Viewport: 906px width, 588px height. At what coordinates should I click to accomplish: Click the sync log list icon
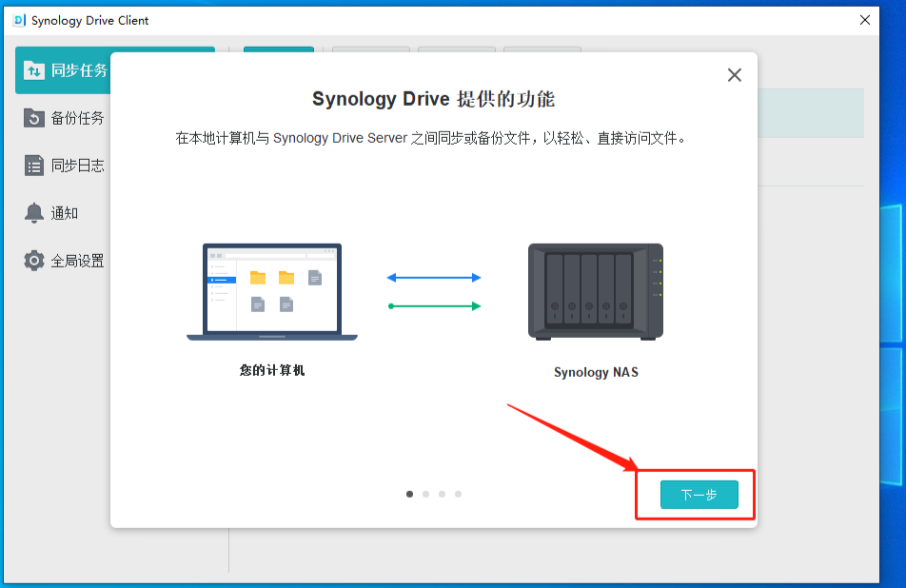(x=34, y=166)
